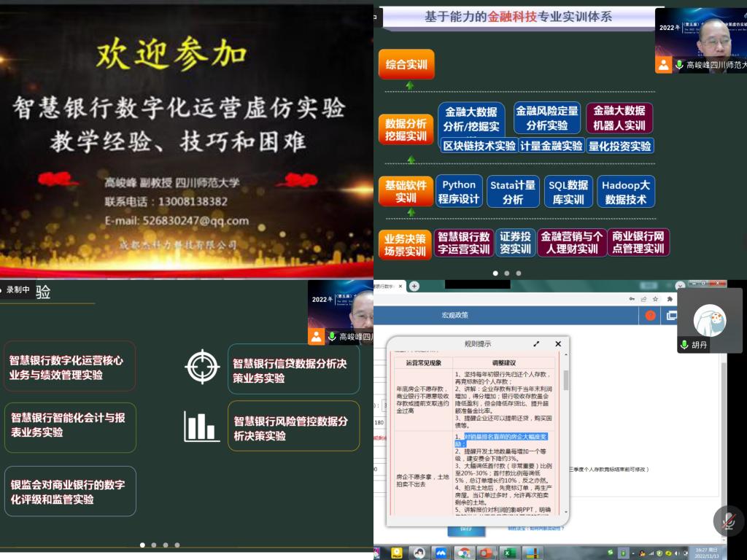
Task: Click the 智慧银行风险管控数据分析决策实验 card
Action: (x=293, y=428)
